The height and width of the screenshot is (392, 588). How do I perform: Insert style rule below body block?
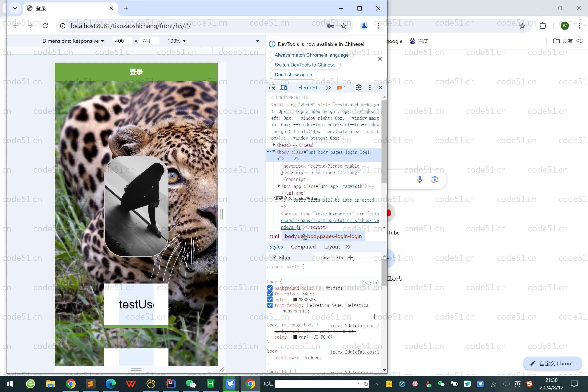pyautogui.click(x=374, y=316)
